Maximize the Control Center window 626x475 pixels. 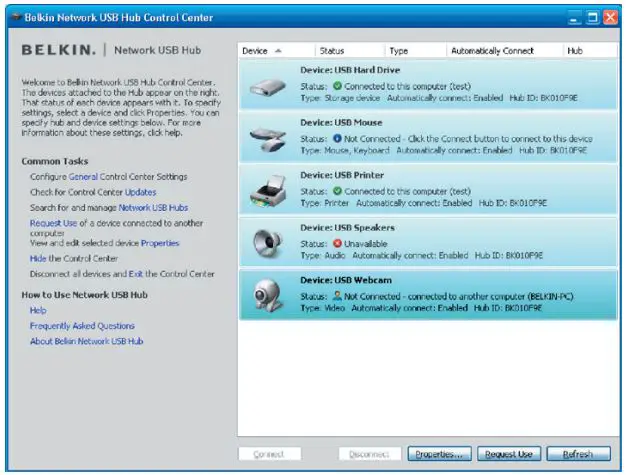[592, 18]
